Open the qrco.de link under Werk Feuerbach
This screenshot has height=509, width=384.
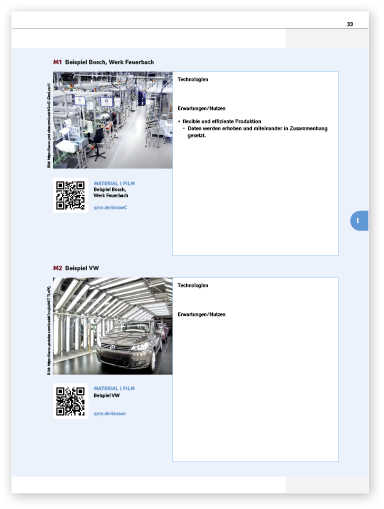110,207
